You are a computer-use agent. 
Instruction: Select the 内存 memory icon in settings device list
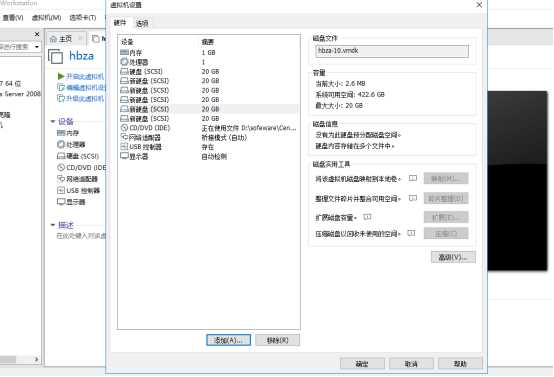(x=124, y=53)
